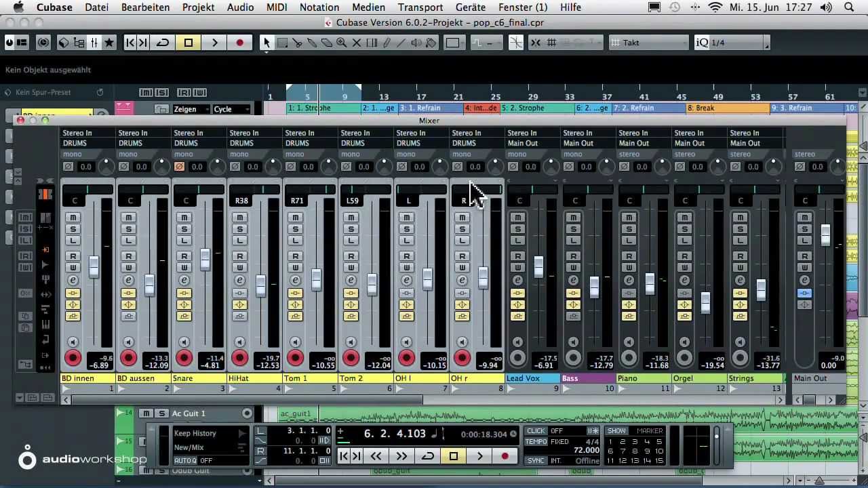Open the Projekt menu
Viewport: 868px width, 488px height.
pyautogui.click(x=198, y=7)
